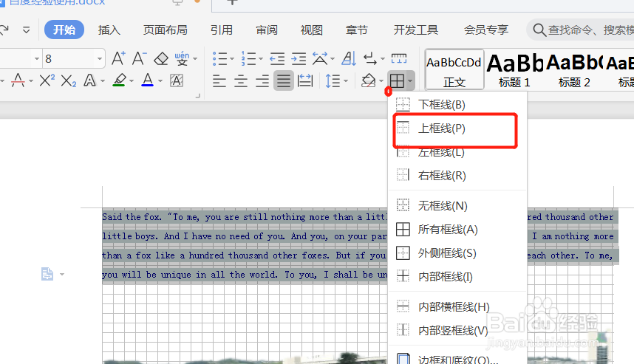
Task: Apply the 正文 style
Action: 454,70
